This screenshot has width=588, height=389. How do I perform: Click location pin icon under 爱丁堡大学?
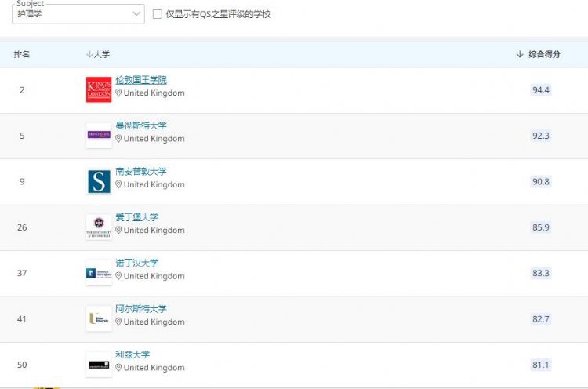coord(118,230)
